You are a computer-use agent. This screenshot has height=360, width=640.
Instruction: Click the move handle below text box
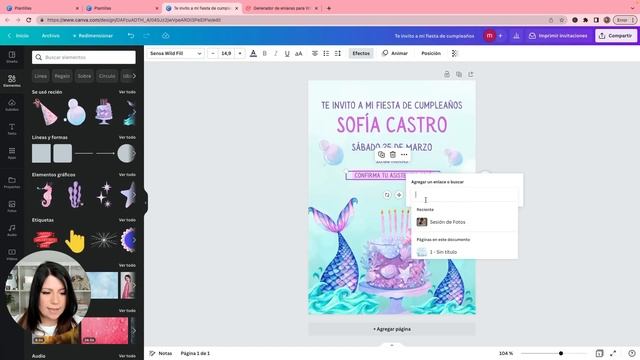point(399,195)
